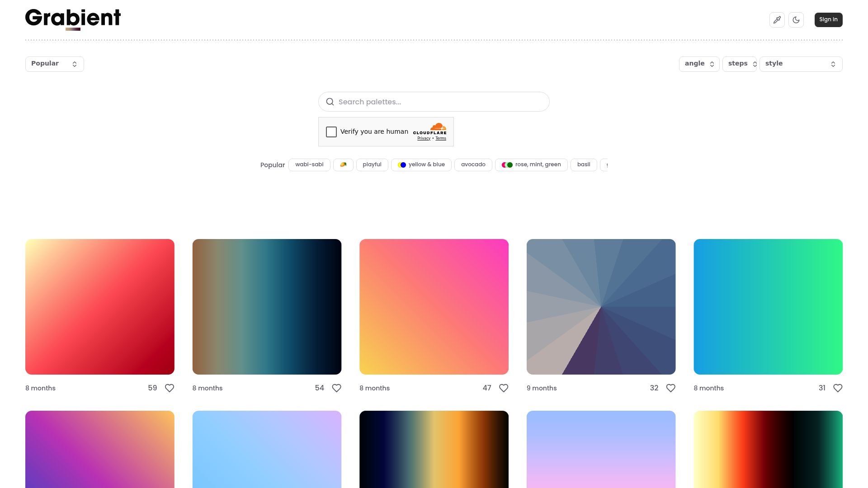Image resolution: width=868 pixels, height=488 pixels.
Task: Like the pink-magenta gradient with 47 likes
Action: [x=503, y=388]
